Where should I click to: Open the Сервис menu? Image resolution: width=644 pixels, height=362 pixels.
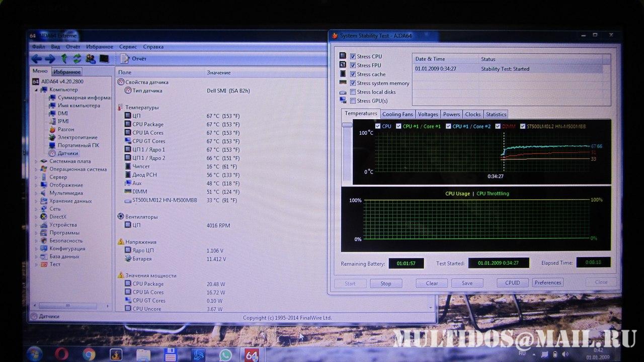pos(128,47)
